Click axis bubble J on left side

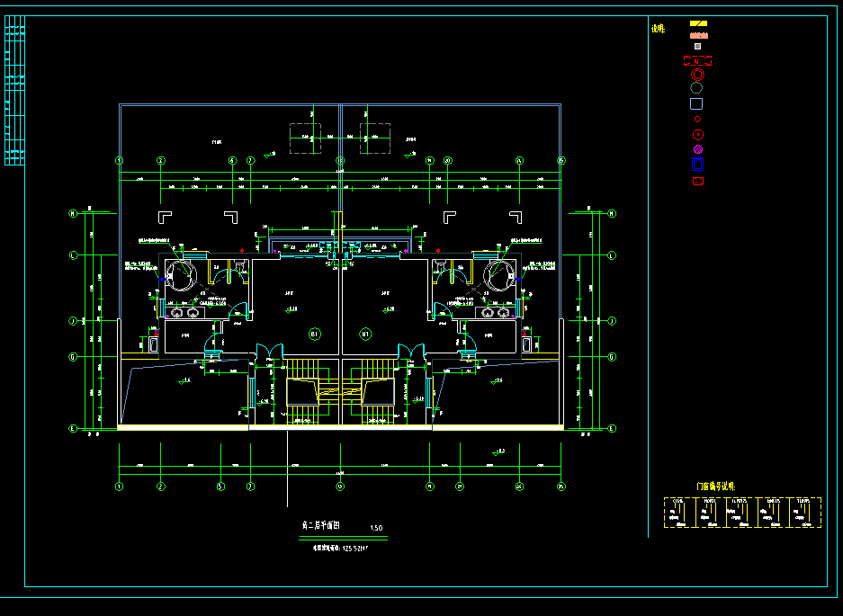coord(73,321)
